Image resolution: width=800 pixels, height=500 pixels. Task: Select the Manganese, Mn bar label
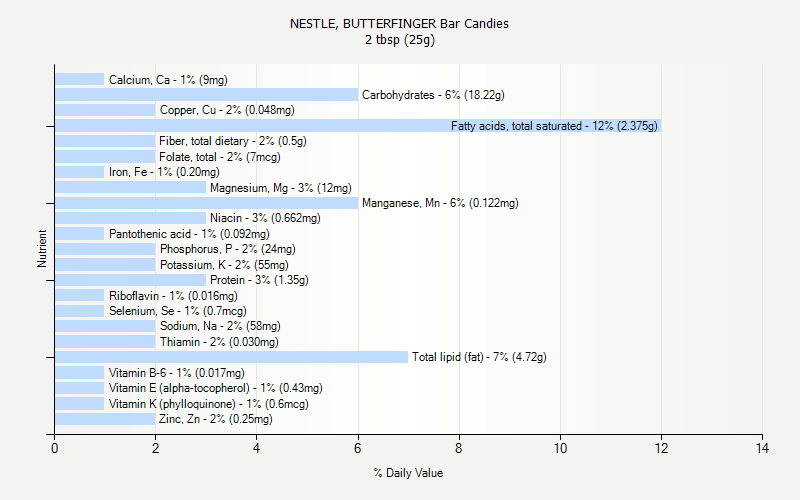(x=440, y=203)
